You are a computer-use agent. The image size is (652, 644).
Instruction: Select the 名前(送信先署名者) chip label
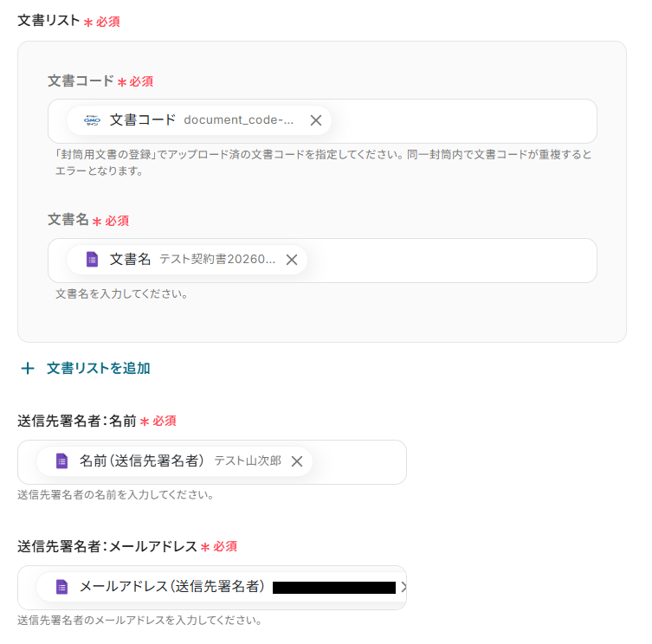(x=142, y=461)
